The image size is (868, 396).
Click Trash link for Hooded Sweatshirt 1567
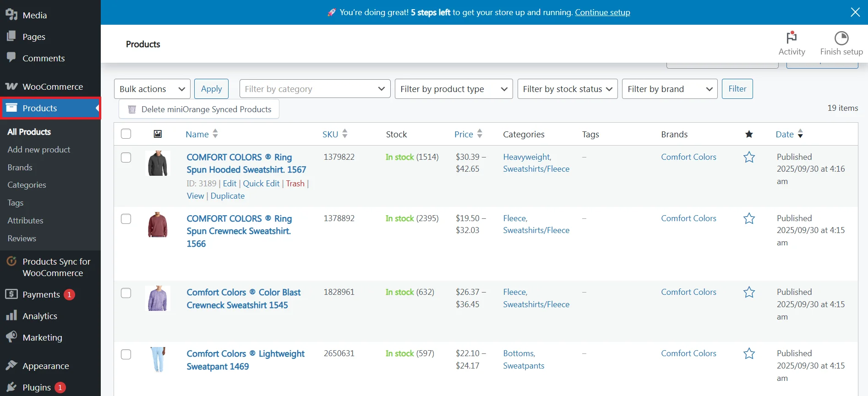point(295,184)
